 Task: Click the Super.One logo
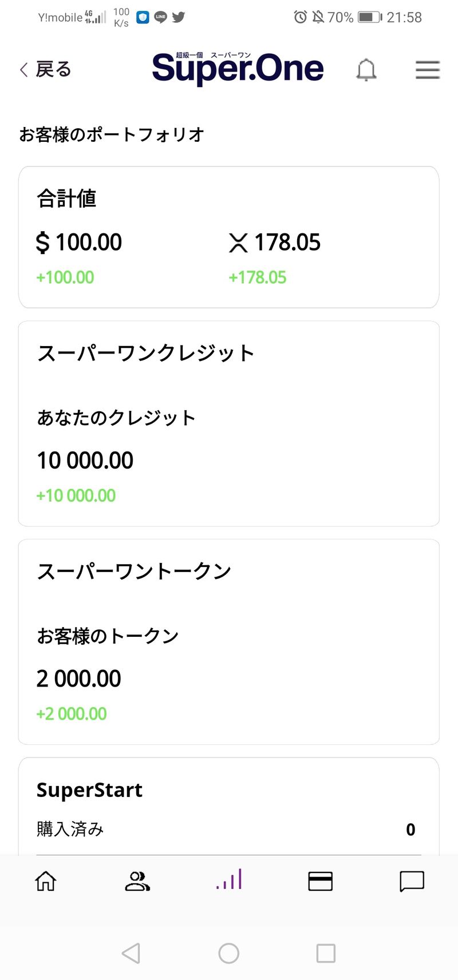238,69
